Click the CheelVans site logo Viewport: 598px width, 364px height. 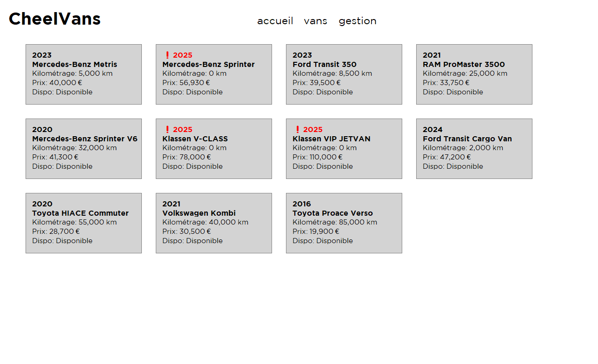click(55, 19)
